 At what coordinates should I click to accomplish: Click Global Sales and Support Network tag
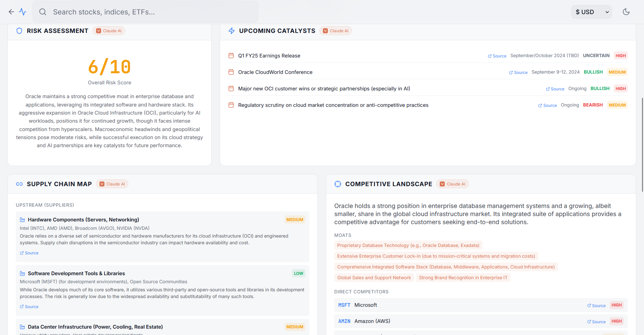374,278
